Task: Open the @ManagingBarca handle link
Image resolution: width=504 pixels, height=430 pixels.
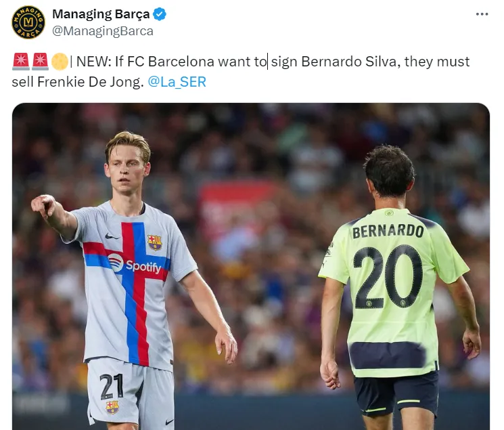Action: coord(103,31)
